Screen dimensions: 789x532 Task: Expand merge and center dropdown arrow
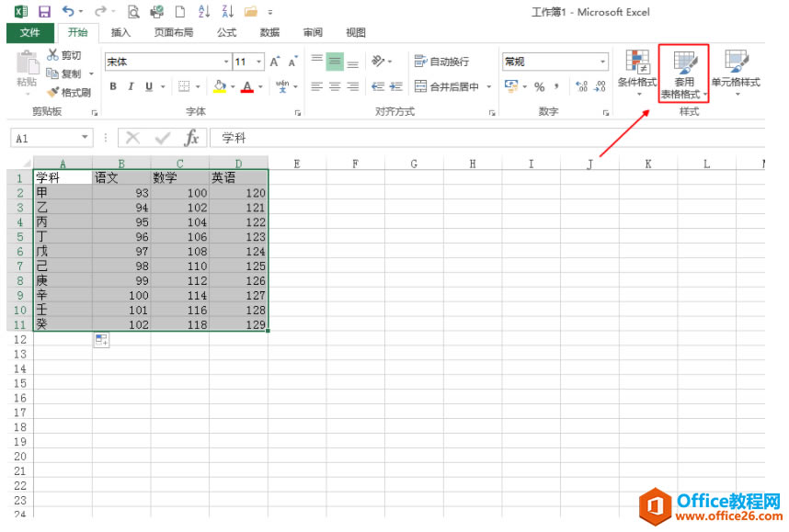click(488, 86)
